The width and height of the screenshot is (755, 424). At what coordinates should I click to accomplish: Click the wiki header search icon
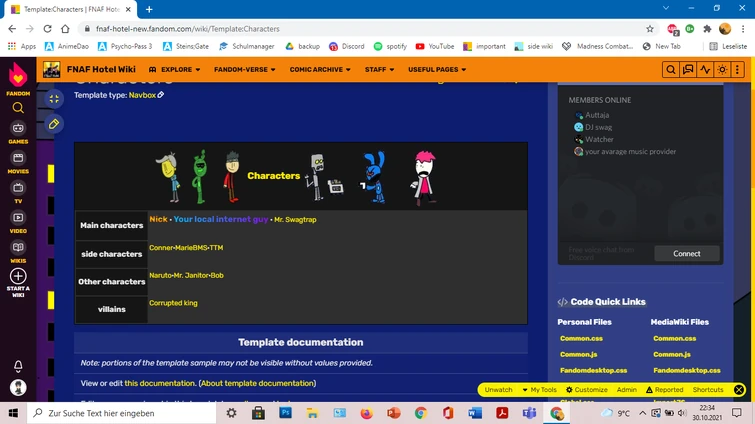point(670,69)
